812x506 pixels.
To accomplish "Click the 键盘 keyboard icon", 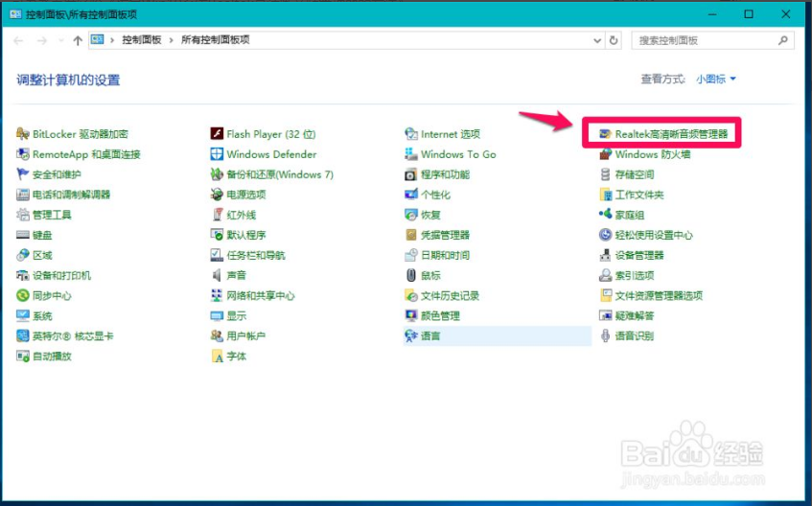I will (x=23, y=235).
